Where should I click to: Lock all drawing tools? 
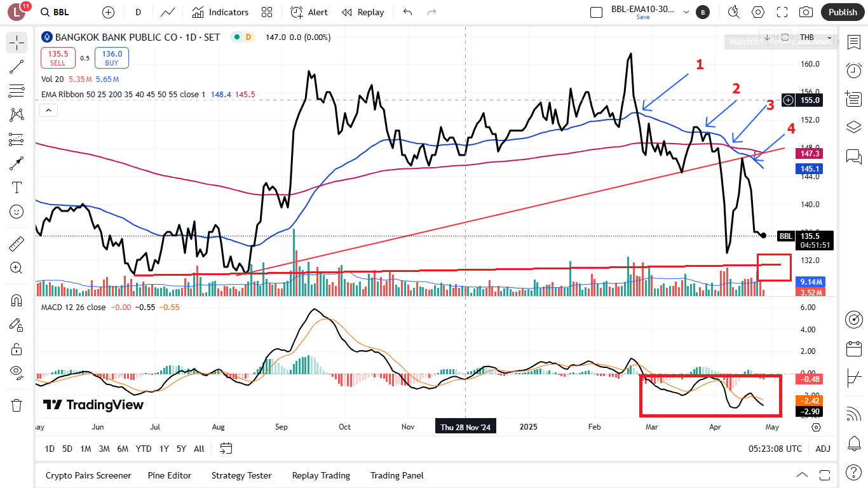click(17, 349)
